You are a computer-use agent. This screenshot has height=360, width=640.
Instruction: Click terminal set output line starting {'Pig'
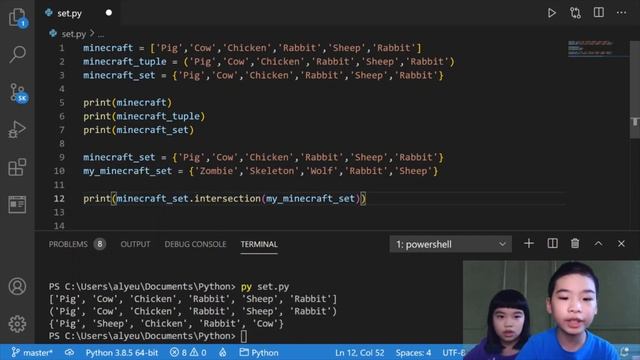point(166,324)
